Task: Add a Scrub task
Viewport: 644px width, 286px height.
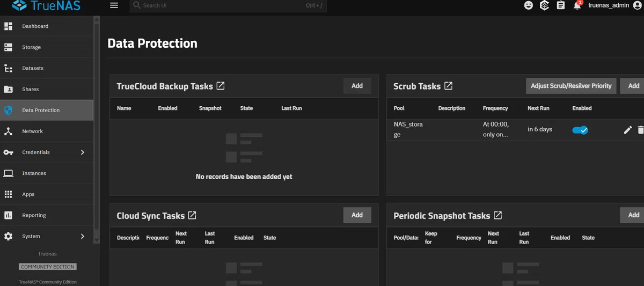Action: pos(633,86)
